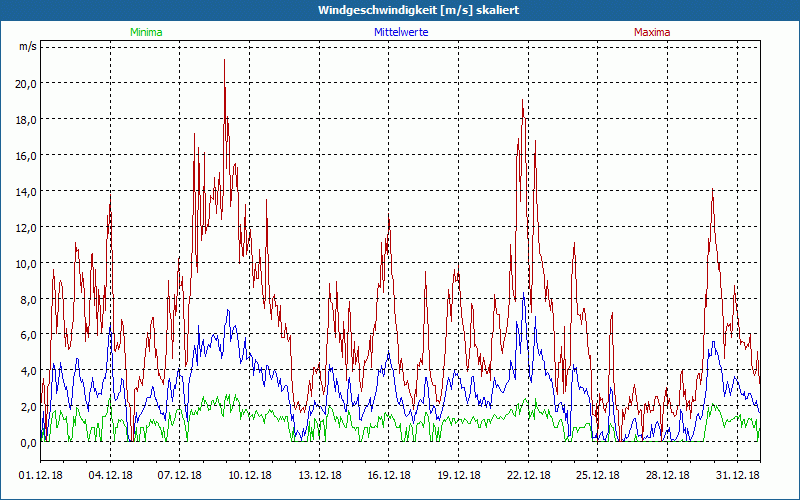The width and height of the screenshot is (800, 500).
Task: Click the highest red Maxima peak above 20 m/s
Action: pos(224,60)
